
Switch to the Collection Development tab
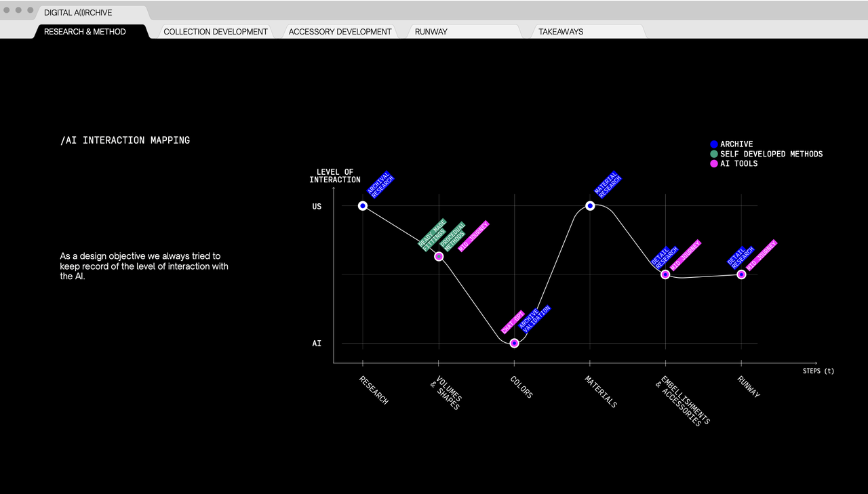click(x=215, y=32)
